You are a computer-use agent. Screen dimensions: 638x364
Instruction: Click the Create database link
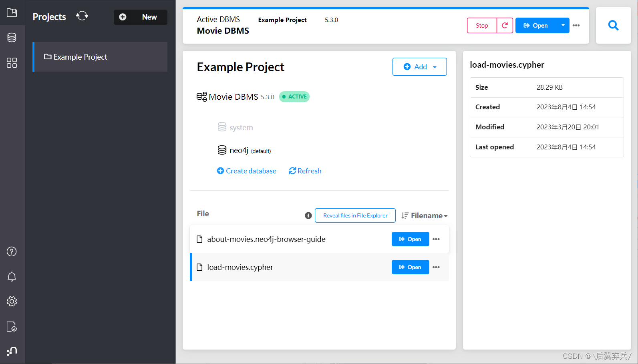point(247,171)
